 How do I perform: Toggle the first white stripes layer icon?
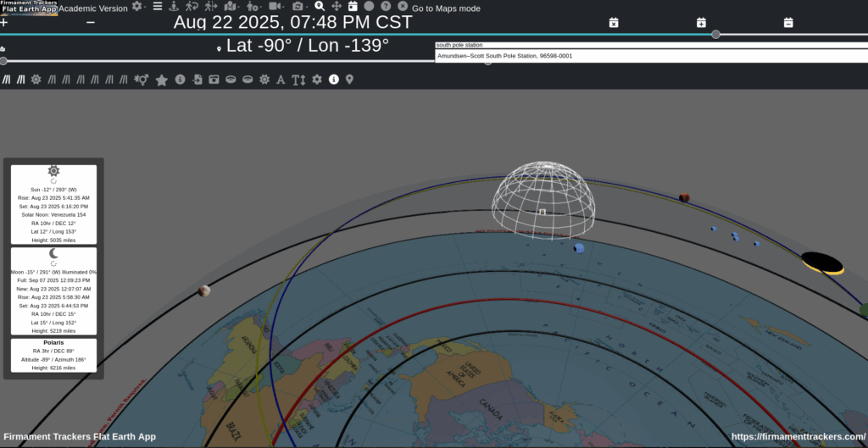[7, 80]
